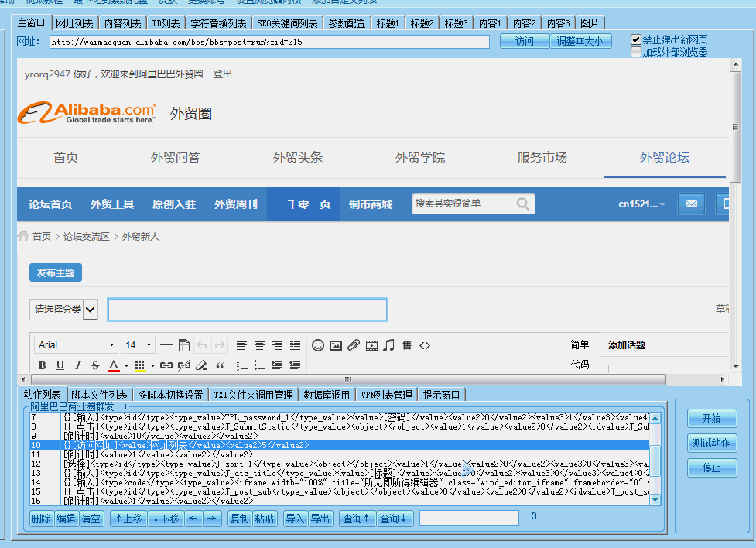Click the 访问 button beside the URL
This screenshot has width=756, height=548.
524,41
